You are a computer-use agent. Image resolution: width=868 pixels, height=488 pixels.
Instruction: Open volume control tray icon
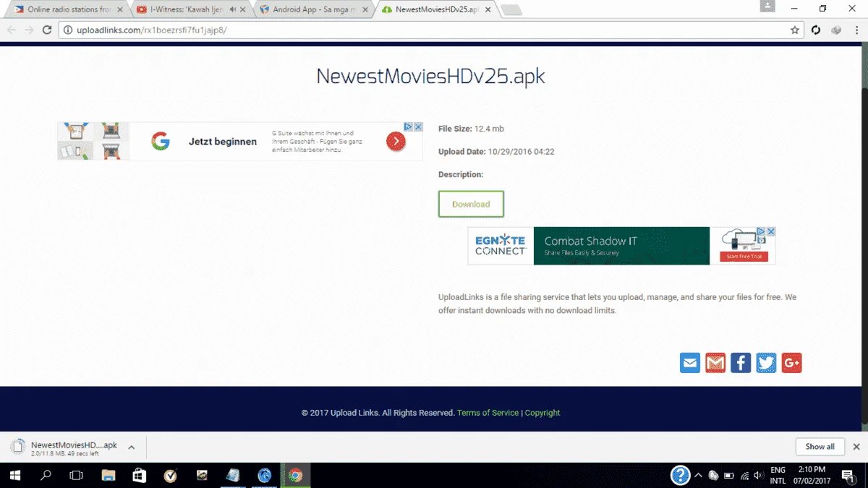[759, 475]
